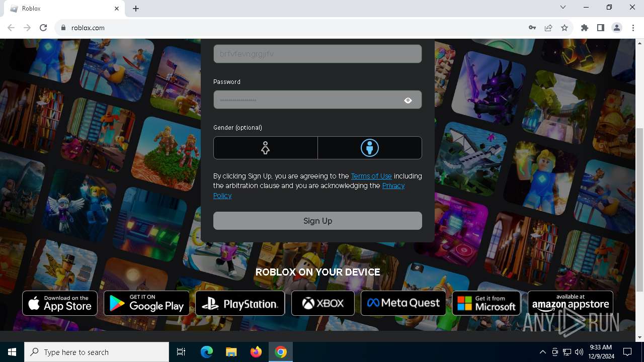Viewport: 644px width, 362px height.
Task: Click the site info lock icon
Action: 63,28
